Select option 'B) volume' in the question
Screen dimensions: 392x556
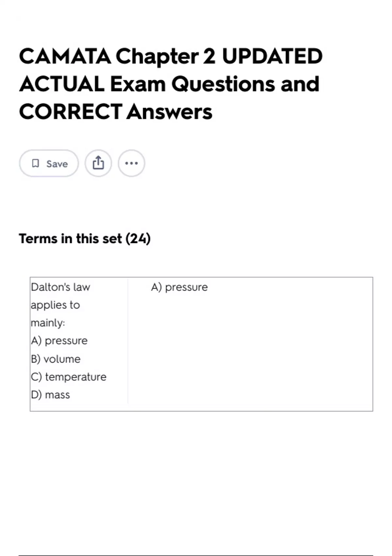56,359
